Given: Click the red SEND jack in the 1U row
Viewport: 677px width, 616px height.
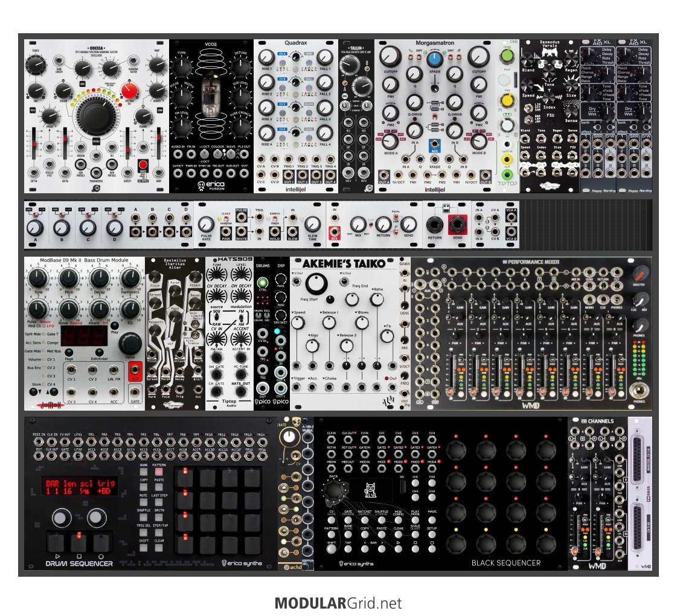Looking at the screenshot, I should pos(457,225).
